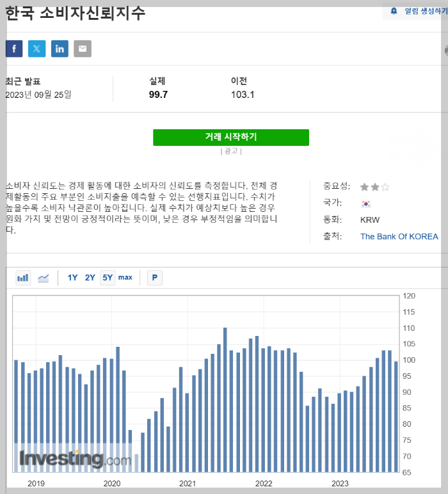Screen dimensions: 448x494
Task: Click the 중요성 label
Action: [x=337, y=186]
